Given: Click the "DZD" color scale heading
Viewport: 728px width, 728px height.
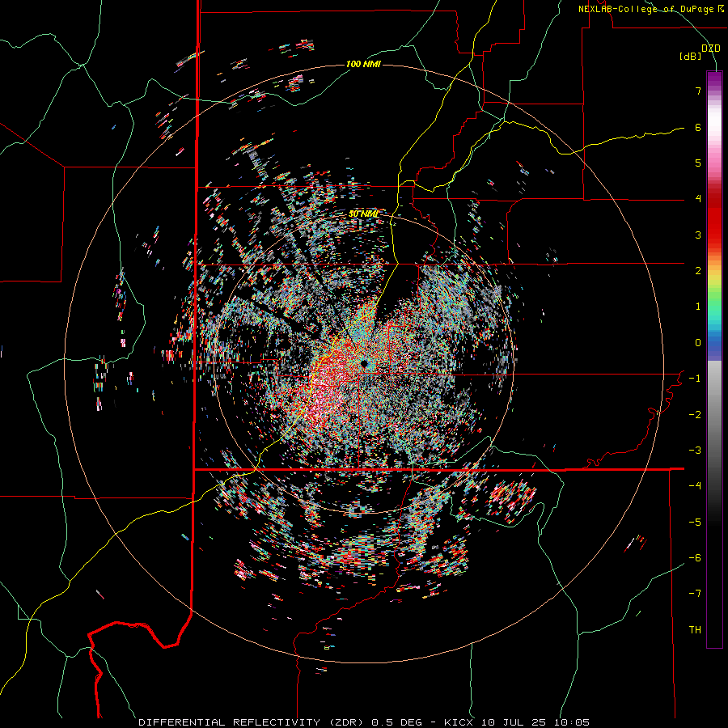Looking at the screenshot, I should [711, 49].
